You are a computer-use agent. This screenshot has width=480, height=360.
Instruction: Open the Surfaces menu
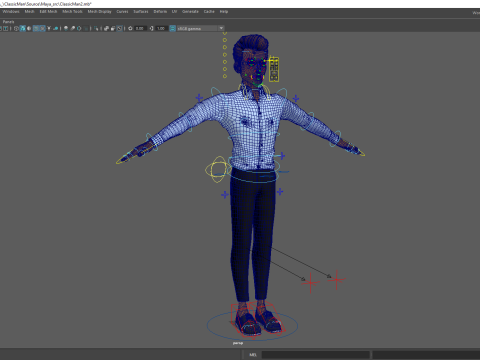[141, 11]
